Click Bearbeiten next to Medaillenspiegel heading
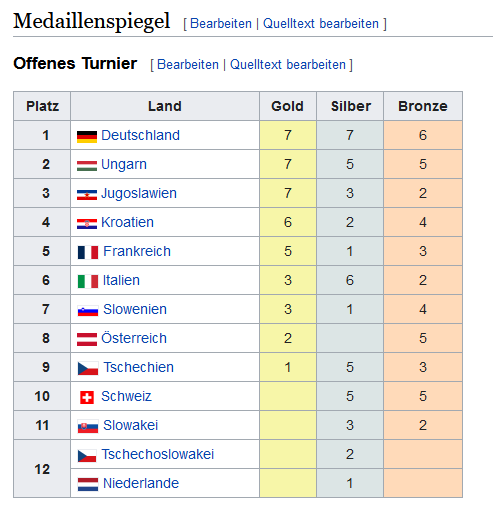The width and height of the screenshot is (493, 512). (x=221, y=24)
